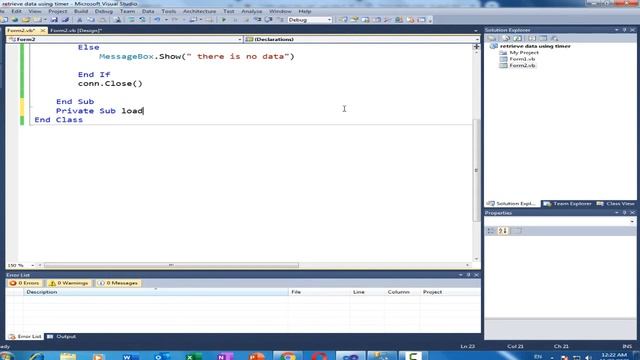Open Google Chrome from the taskbar
This screenshot has width=640, height=360.
tap(287, 356)
